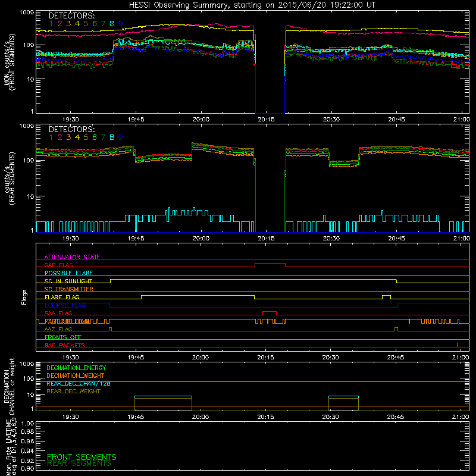Click the short FLARE_FLAG pulse near 20:42

click(x=386, y=296)
